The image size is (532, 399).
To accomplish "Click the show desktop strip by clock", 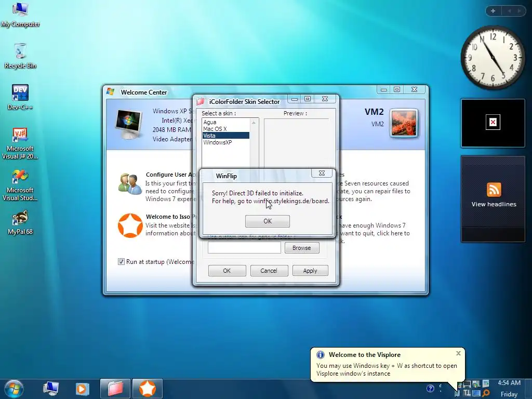I will click(529, 389).
